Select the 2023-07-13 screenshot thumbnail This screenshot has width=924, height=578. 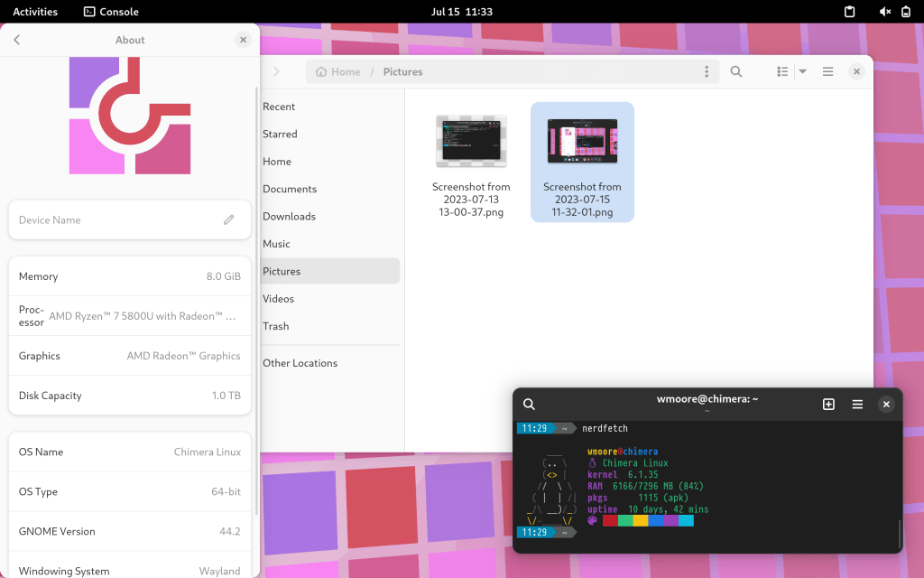471,142
